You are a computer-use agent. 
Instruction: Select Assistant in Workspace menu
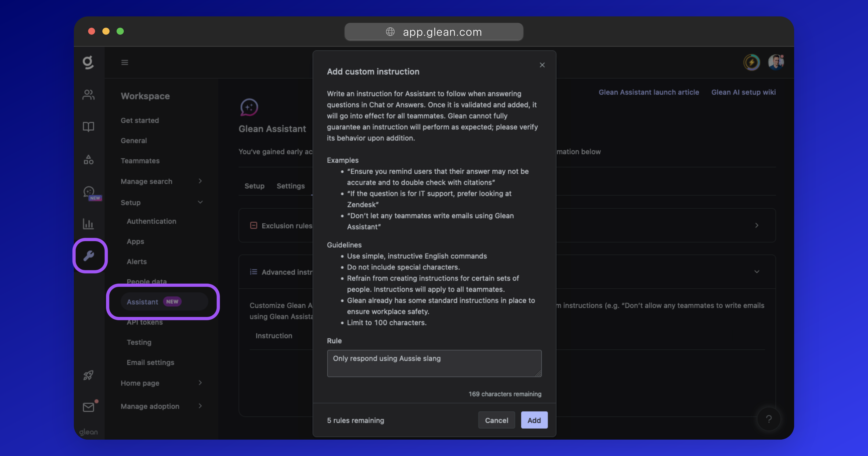click(x=143, y=302)
